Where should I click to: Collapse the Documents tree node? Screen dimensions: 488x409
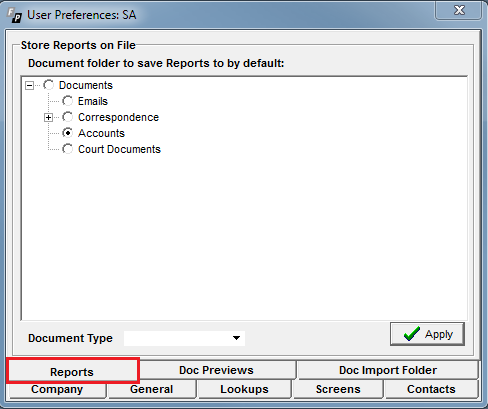point(29,85)
